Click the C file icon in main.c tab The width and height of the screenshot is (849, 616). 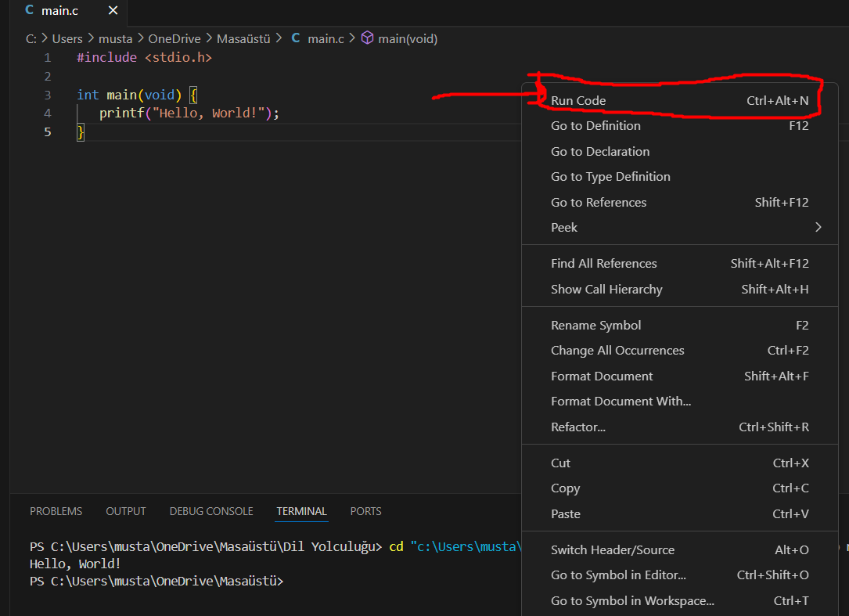(29, 10)
